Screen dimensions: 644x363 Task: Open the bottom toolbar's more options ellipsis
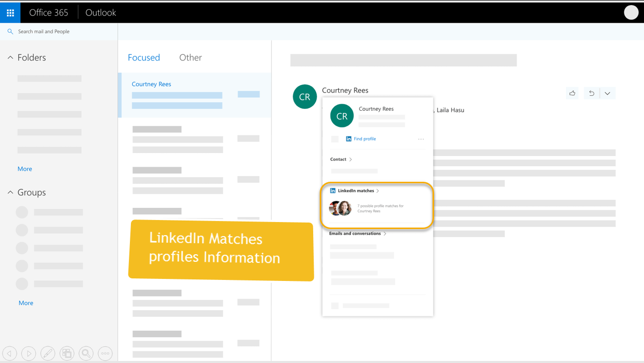[105, 353]
